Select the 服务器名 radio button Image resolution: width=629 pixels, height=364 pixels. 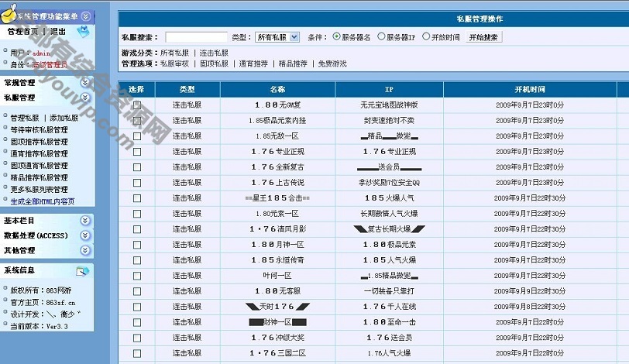(336, 36)
